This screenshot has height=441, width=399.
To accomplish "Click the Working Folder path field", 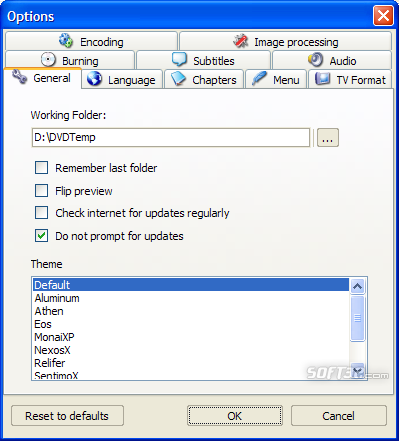I will coord(171,137).
